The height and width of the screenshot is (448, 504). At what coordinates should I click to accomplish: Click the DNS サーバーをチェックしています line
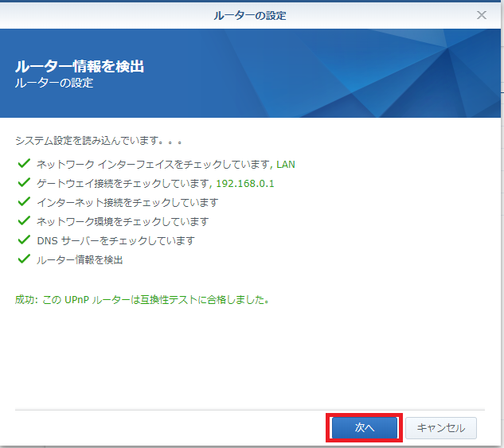(115, 240)
